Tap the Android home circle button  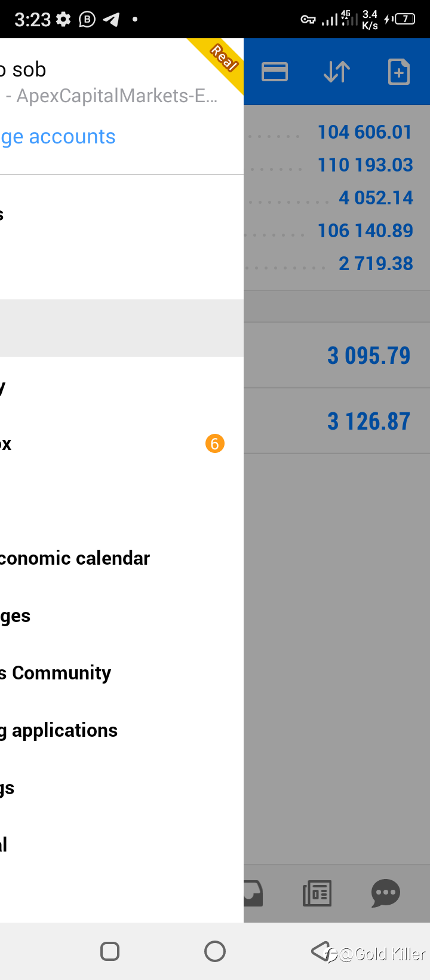tap(215, 951)
